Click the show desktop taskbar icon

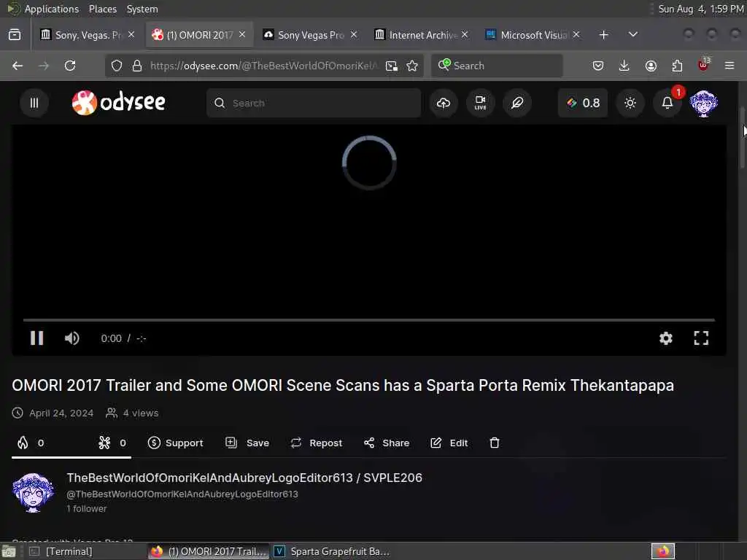(x=9, y=551)
